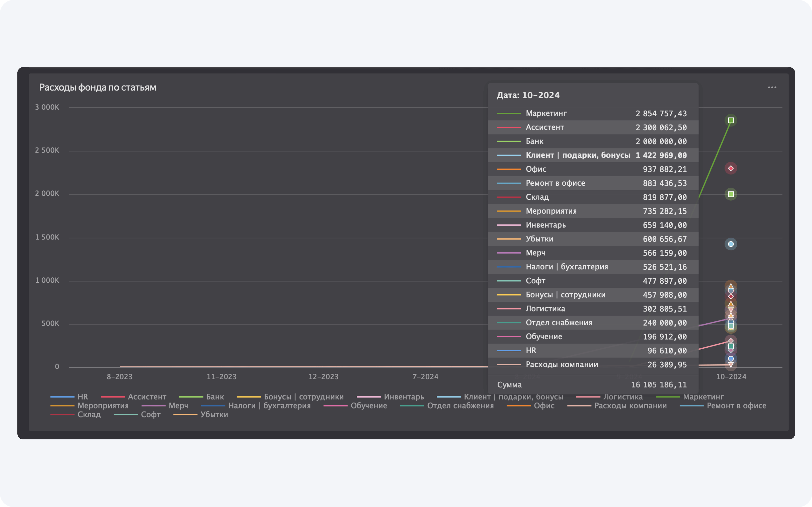Toggle the HR series in legend

tap(83, 397)
